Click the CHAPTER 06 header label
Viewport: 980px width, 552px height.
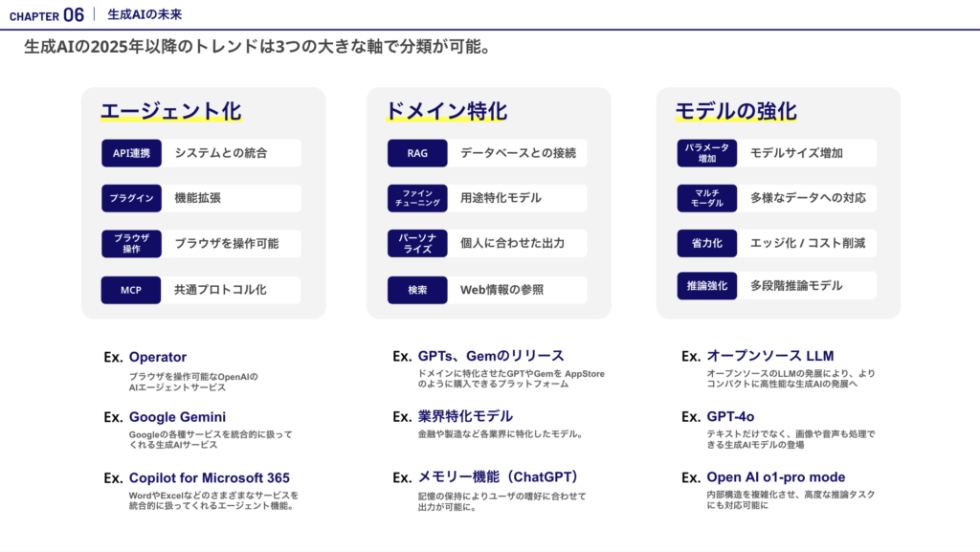click(46, 15)
